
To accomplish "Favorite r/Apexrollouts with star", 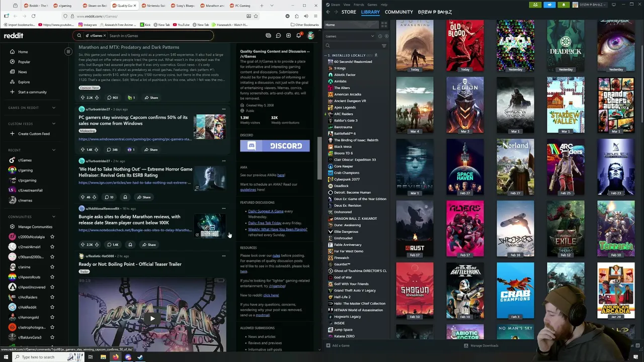I will tap(52, 277).
